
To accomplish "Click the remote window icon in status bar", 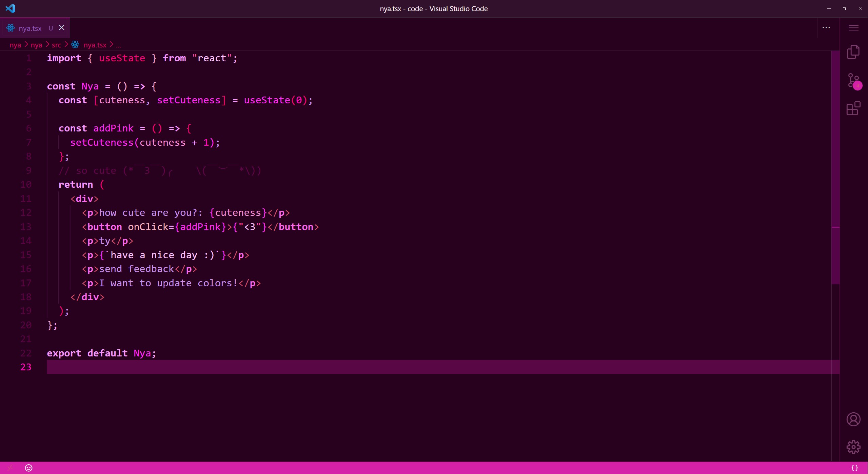I will (10, 468).
